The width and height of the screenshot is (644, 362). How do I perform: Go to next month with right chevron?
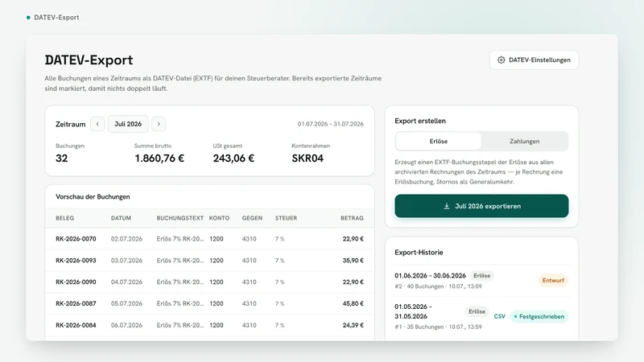tap(159, 124)
